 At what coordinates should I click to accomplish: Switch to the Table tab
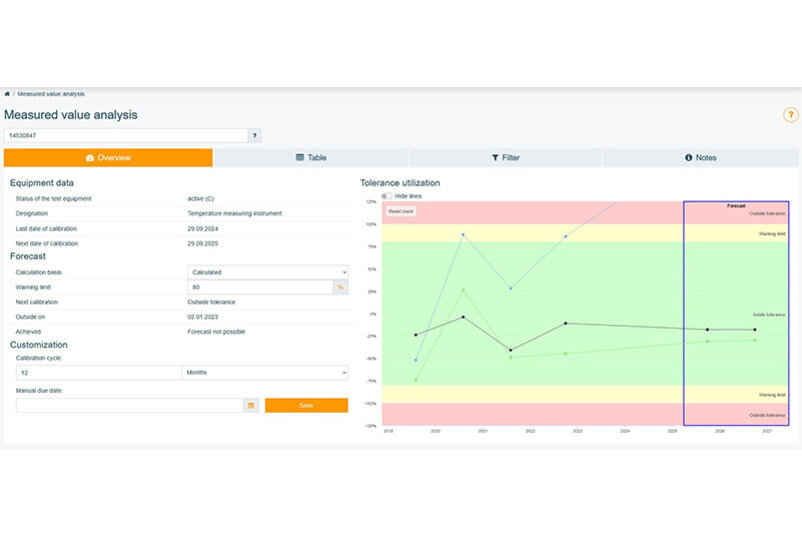tap(311, 158)
